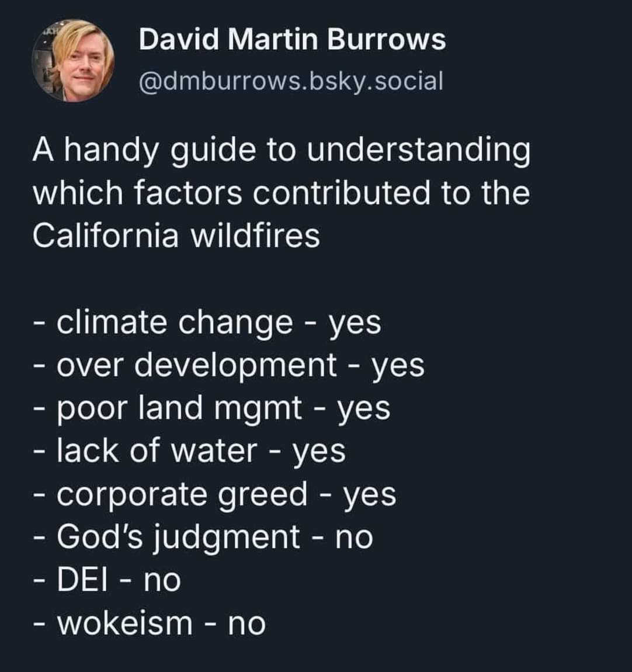
Task: Click the "DEI" list entry
Action: coord(81,580)
